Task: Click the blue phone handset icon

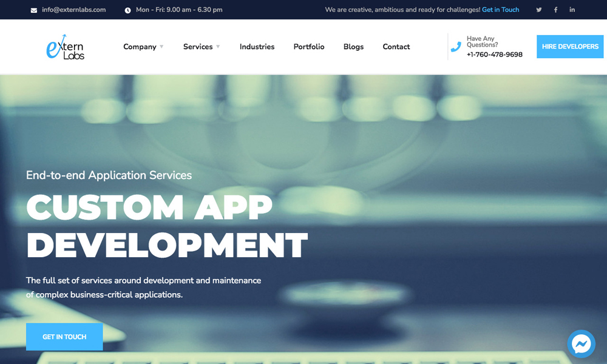Action: (456, 47)
